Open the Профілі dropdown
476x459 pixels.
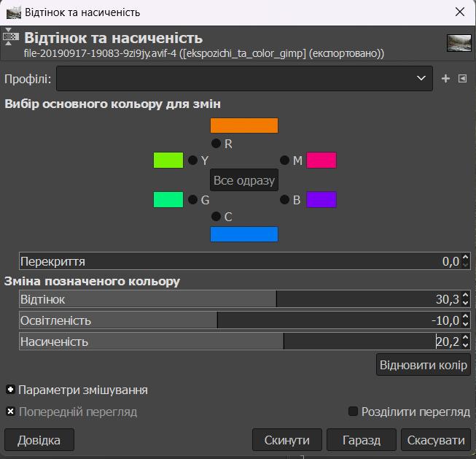[x=244, y=78]
